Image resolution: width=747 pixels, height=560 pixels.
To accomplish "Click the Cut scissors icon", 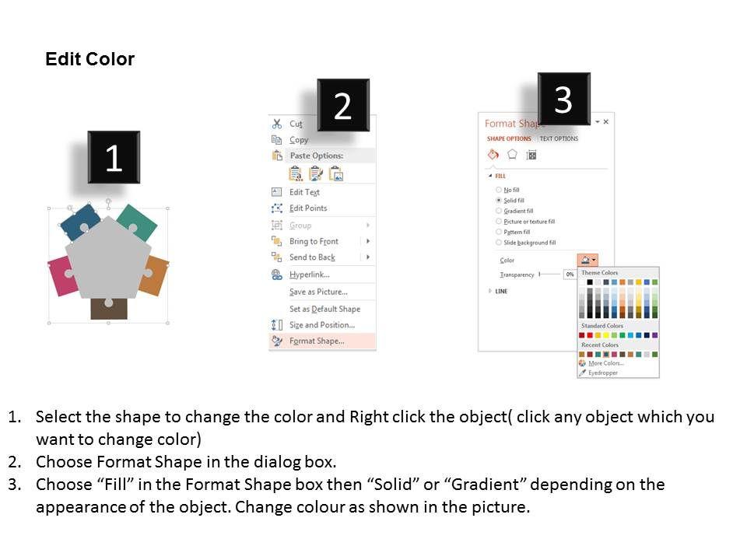I will pyautogui.click(x=276, y=124).
